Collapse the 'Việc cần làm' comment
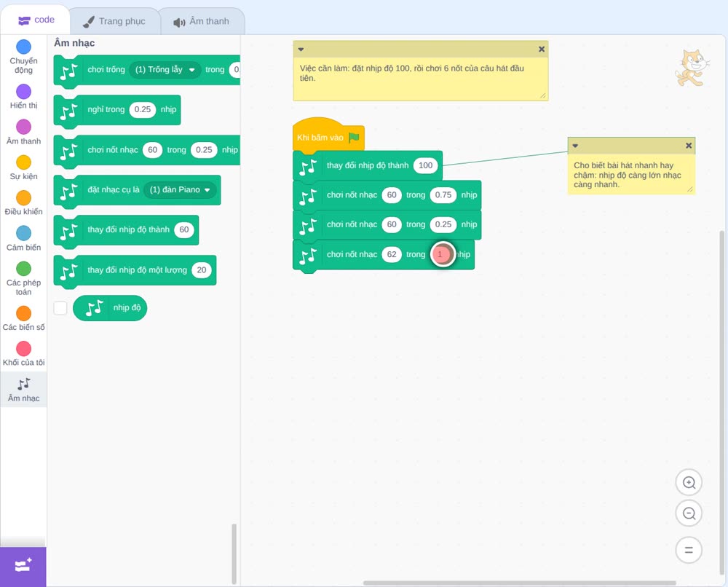 301,50
